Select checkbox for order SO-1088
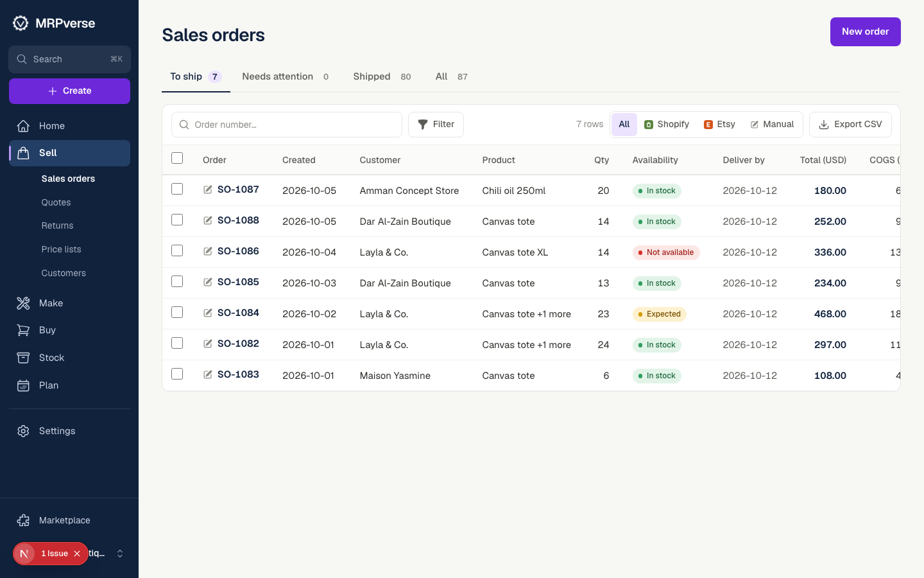The image size is (924, 578). (x=177, y=220)
